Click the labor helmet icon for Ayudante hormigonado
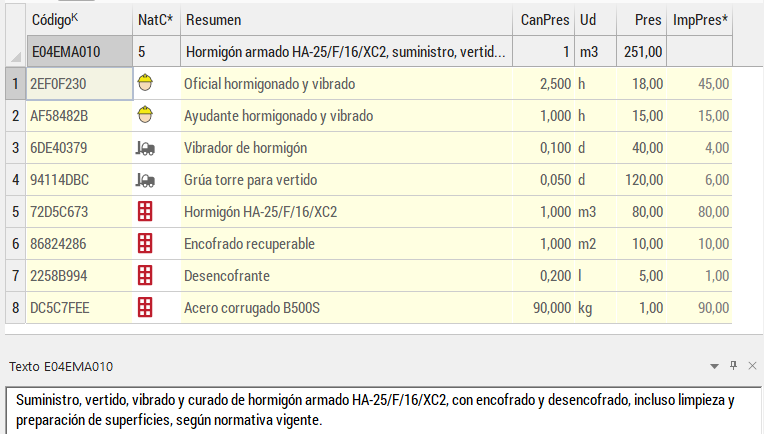This screenshot has width=764, height=434. (144, 116)
